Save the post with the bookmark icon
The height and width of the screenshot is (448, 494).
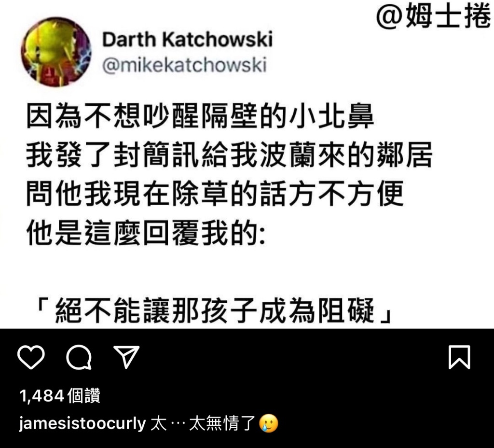pyautogui.click(x=459, y=357)
